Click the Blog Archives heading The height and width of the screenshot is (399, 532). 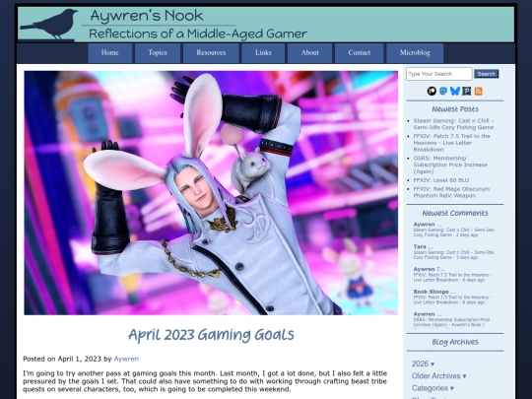(x=455, y=342)
